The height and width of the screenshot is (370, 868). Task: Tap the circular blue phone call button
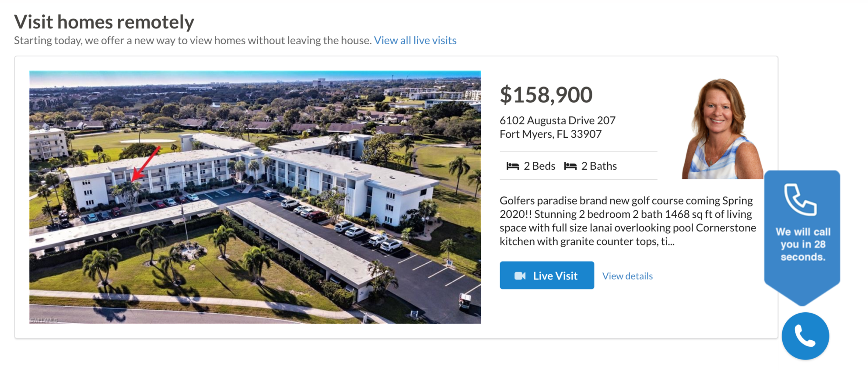point(805,335)
